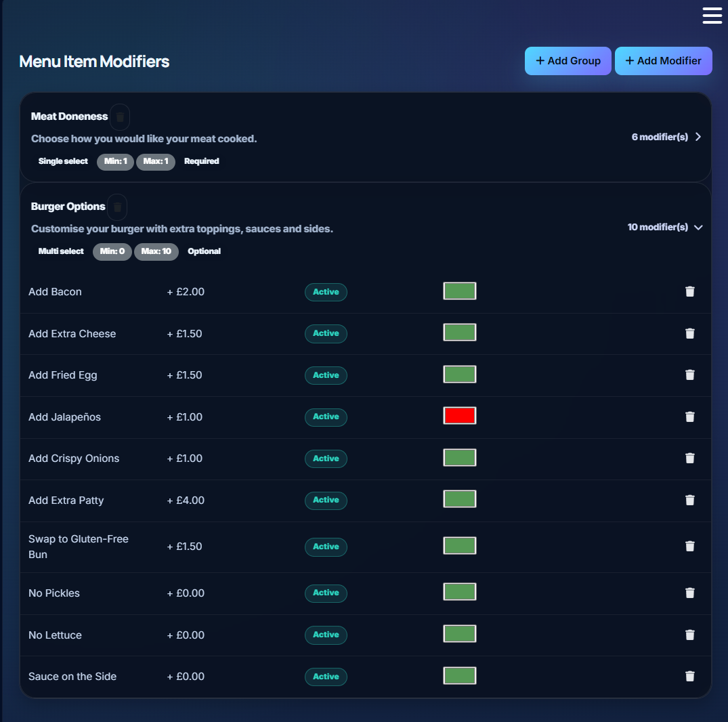
Task: Open the color swatch for Add Extra Cheese
Action: [x=460, y=333]
